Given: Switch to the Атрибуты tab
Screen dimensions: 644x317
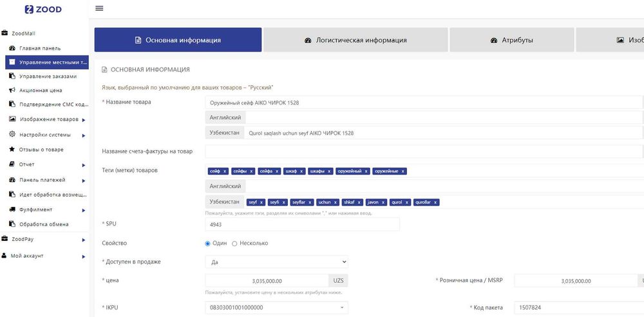Looking at the screenshot, I should pyautogui.click(x=512, y=40).
